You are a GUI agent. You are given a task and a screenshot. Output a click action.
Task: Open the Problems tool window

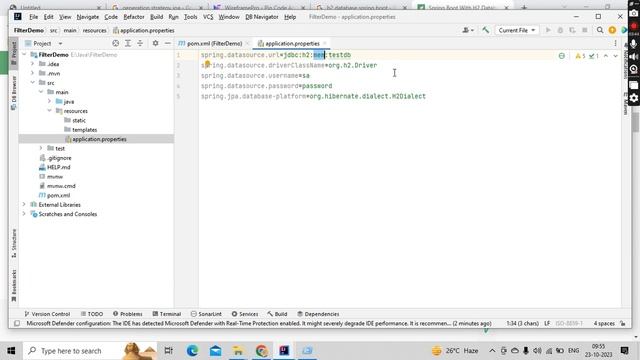pyautogui.click(x=128, y=314)
